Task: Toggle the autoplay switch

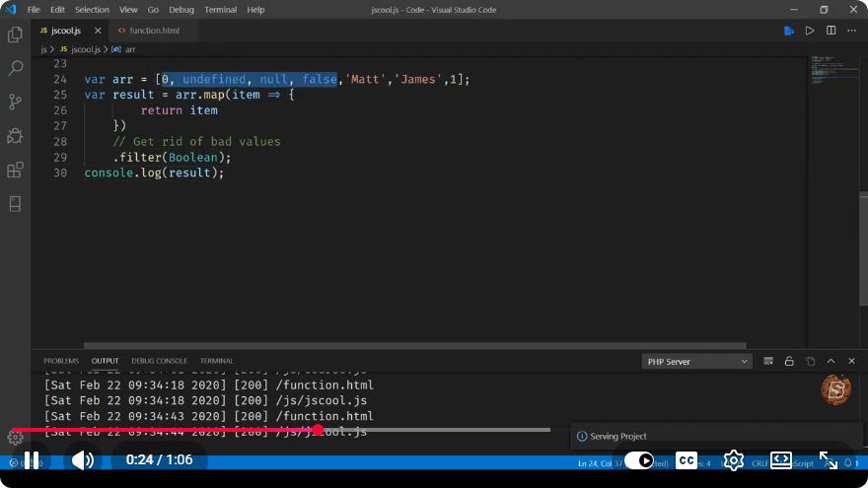Action: tap(639, 460)
